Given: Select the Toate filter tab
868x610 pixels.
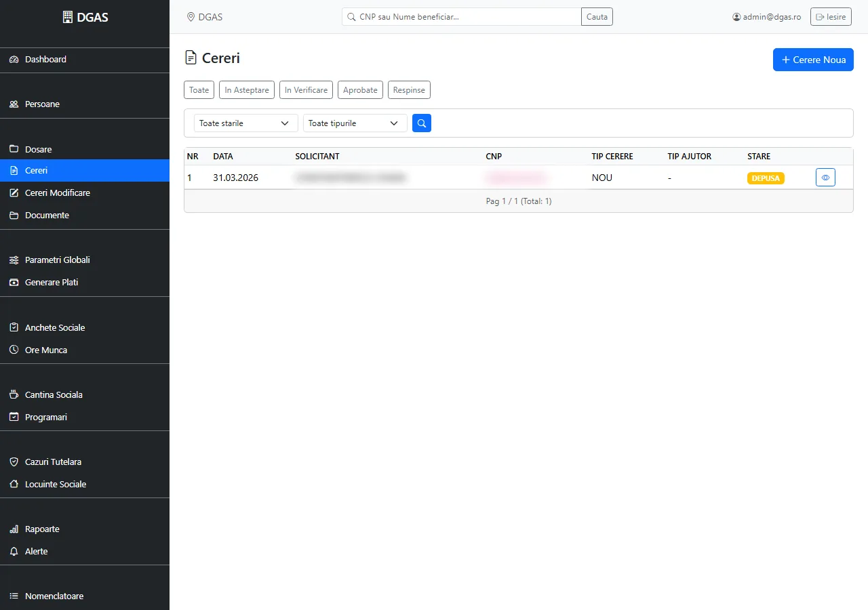Looking at the screenshot, I should coord(199,90).
